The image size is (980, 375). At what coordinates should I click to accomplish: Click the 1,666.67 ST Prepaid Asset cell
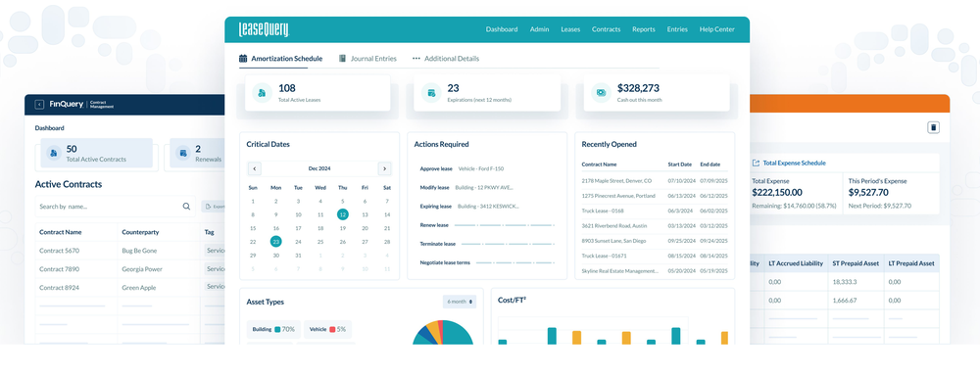coord(844,301)
